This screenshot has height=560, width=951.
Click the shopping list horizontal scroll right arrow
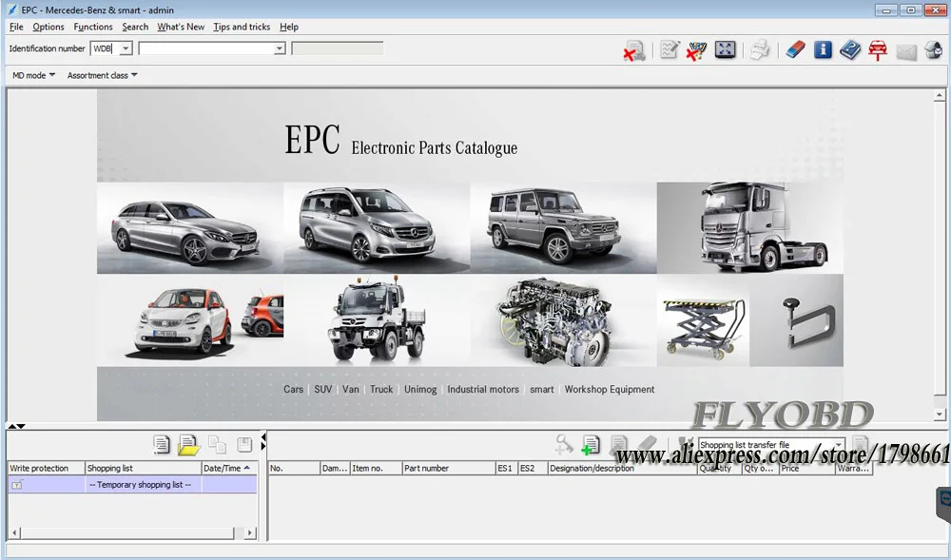pos(249,532)
